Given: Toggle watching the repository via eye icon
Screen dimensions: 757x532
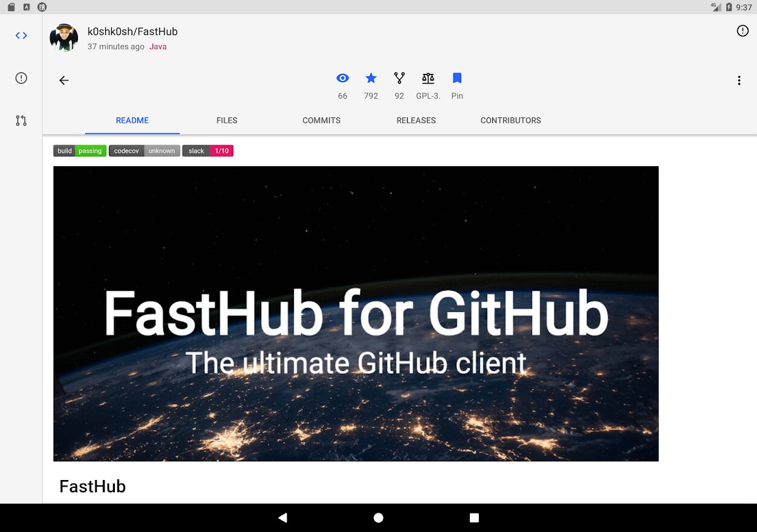Looking at the screenshot, I should 343,78.
